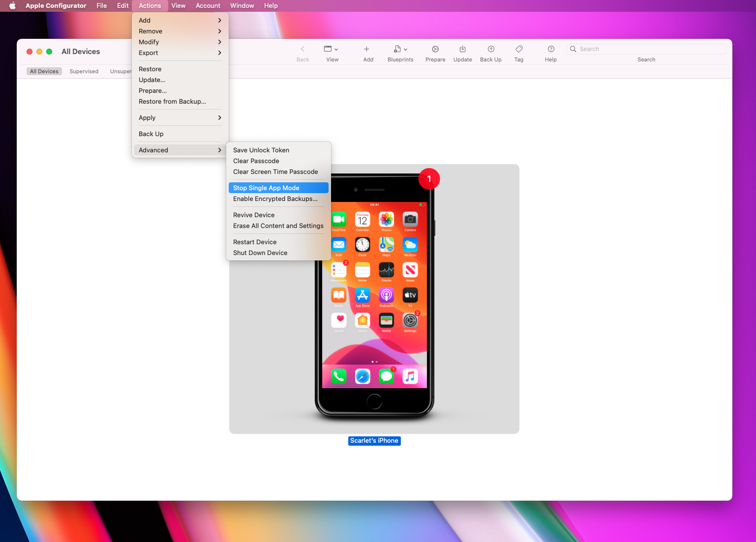Open the Window menu
Screen dimensions: 756x542
[241, 5]
